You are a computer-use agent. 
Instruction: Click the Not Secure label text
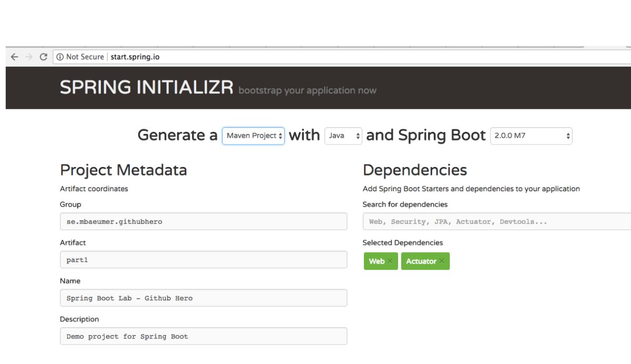coord(85,57)
